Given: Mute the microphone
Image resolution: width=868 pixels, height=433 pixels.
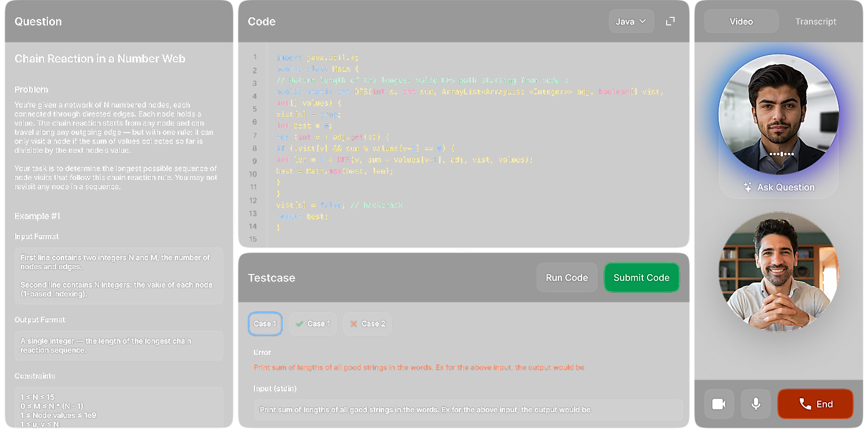Looking at the screenshot, I should (x=756, y=404).
